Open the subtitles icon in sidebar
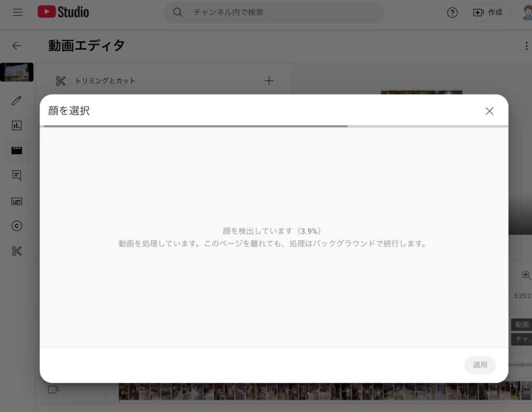 pos(17,201)
